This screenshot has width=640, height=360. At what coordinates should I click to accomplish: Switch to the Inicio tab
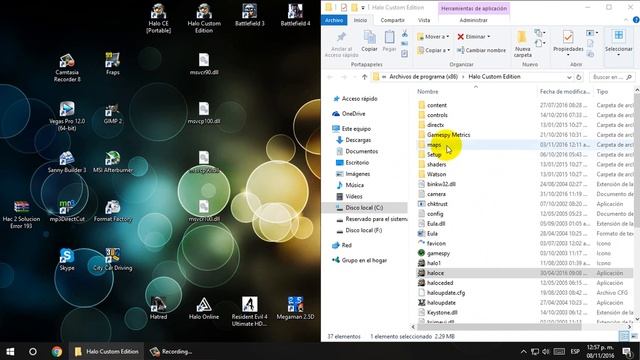[360, 20]
